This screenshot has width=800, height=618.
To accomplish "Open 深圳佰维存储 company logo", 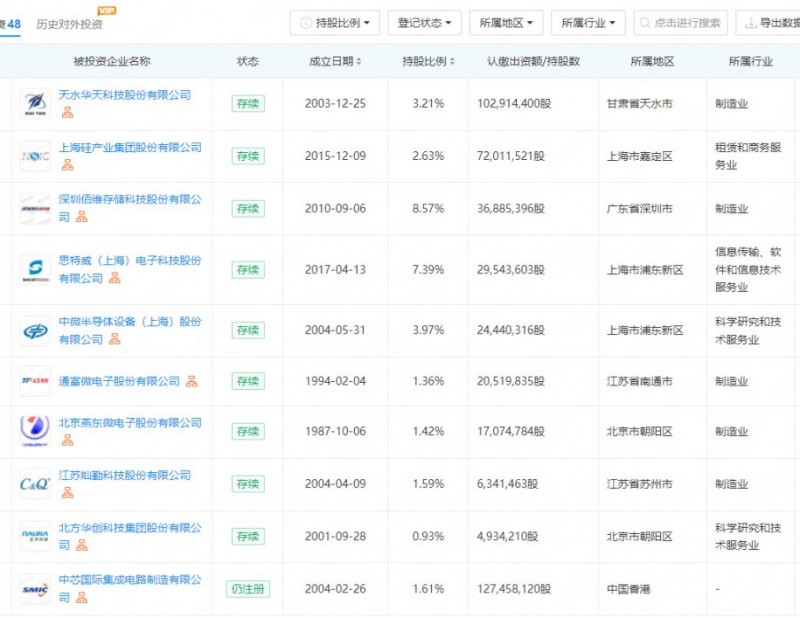I will pyautogui.click(x=35, y=209).
